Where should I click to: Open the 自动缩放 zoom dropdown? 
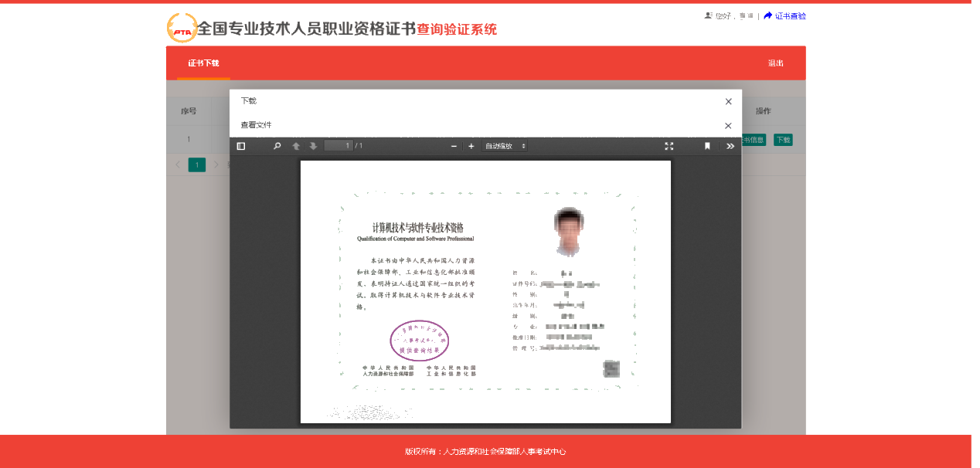pos(505,146)
